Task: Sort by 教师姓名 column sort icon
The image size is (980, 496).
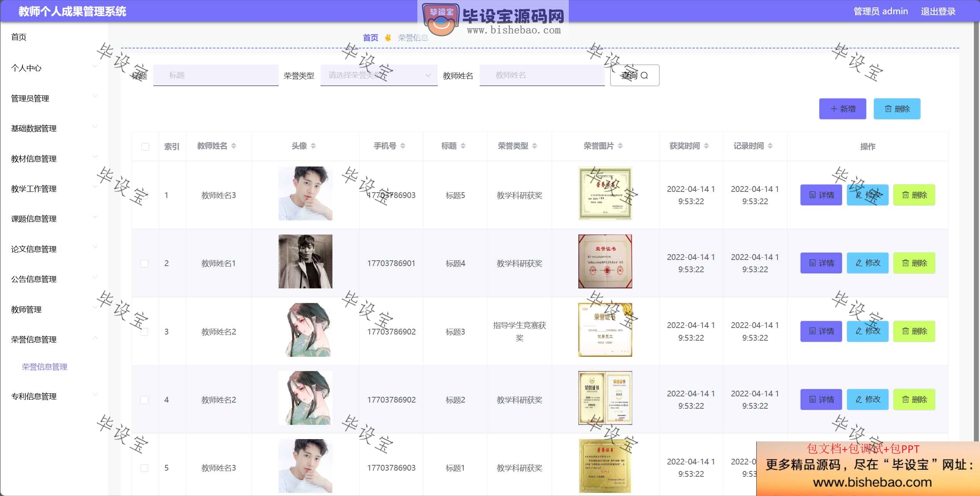Action: (x=234, y=146)
